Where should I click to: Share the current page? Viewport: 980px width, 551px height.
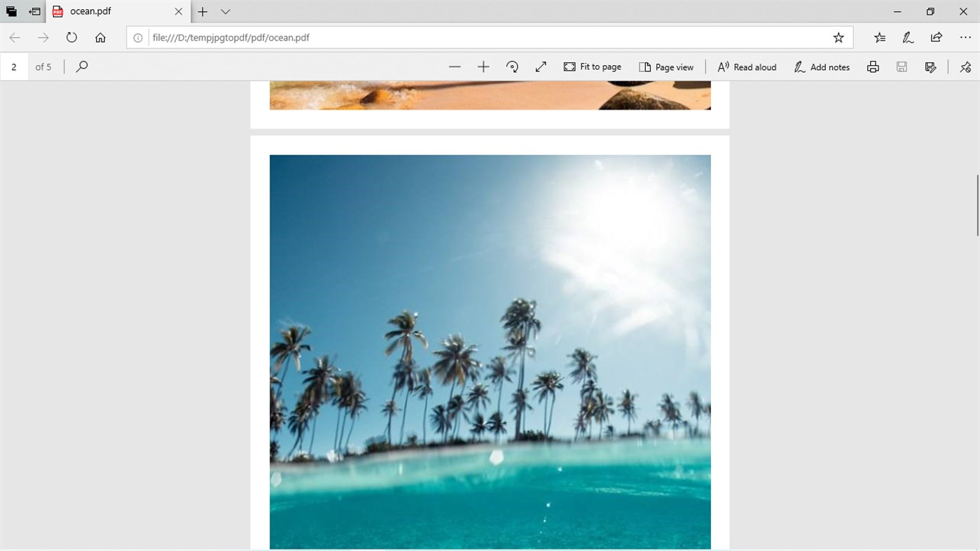click(x=936, y=37)
